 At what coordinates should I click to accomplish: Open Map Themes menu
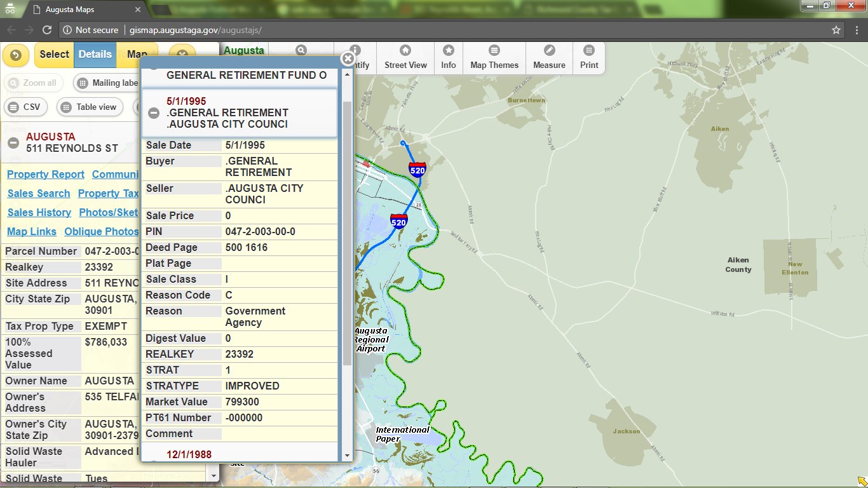click(494, 57)
